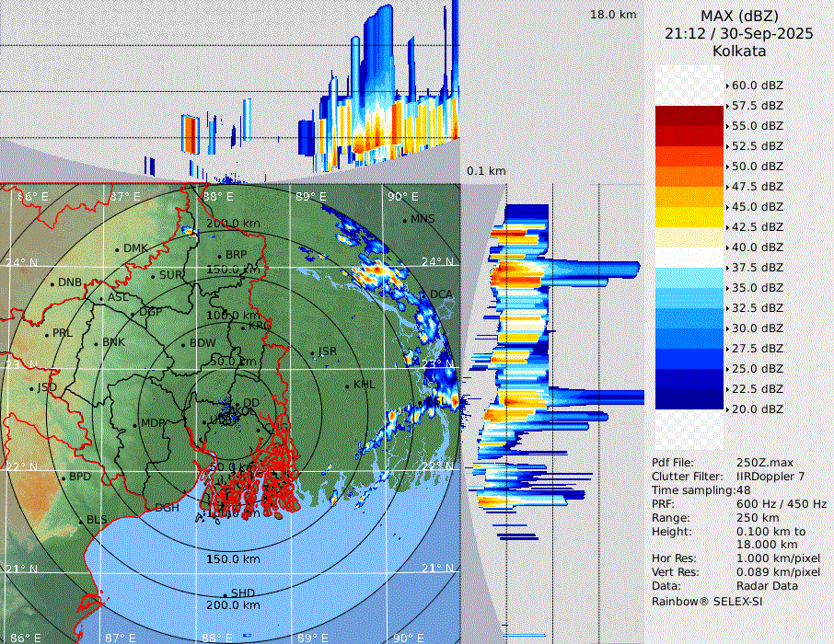Viewport: 834px width, 644px height.
Task: Click the Rainbow SELEX-SI text
Action: point(707,601)
